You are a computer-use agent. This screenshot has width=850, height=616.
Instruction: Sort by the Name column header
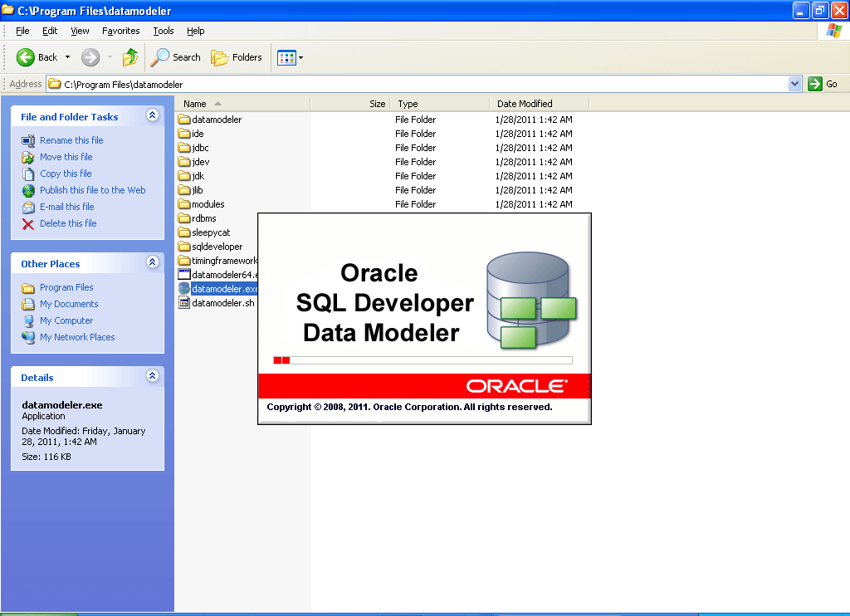pos(243,104)
